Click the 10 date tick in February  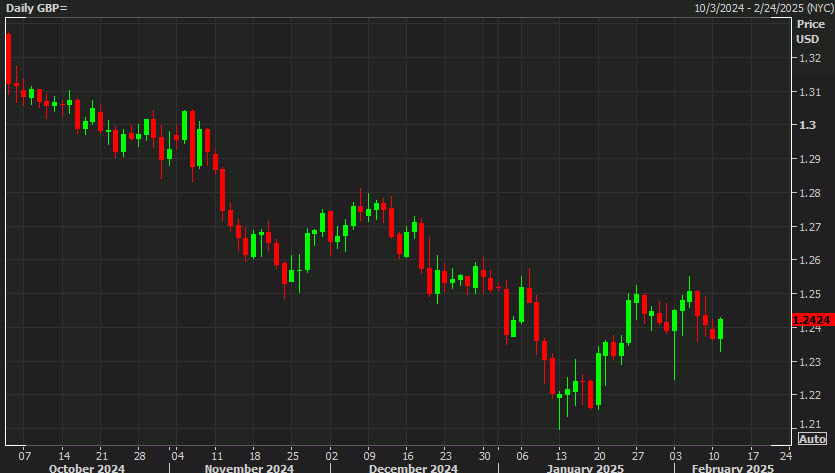click(714, 456)
